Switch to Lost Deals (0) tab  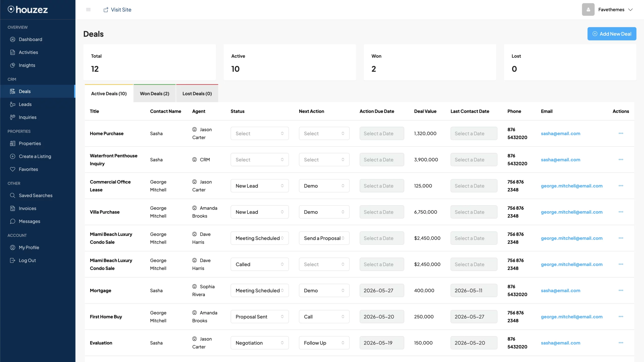click(197, 93)
